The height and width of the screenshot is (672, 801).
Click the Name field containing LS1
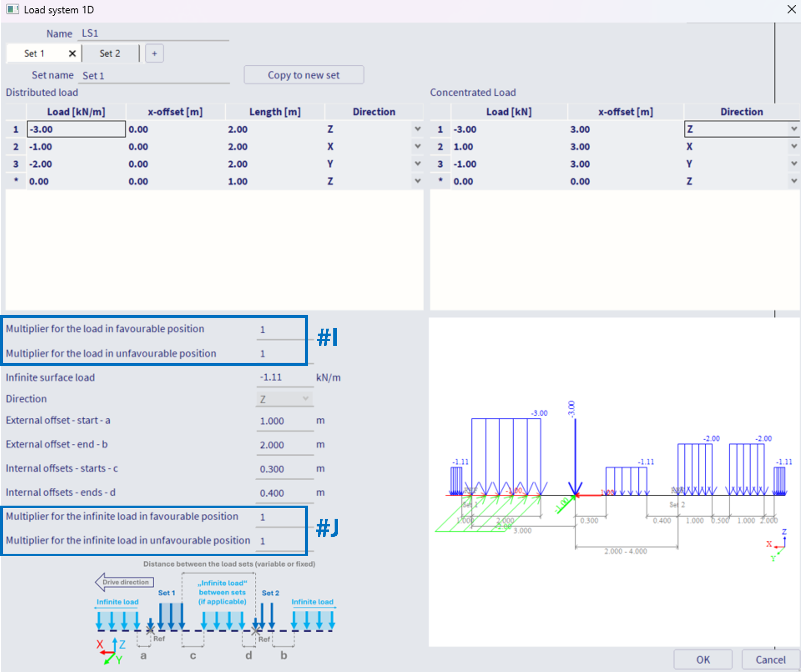[153, 34]
